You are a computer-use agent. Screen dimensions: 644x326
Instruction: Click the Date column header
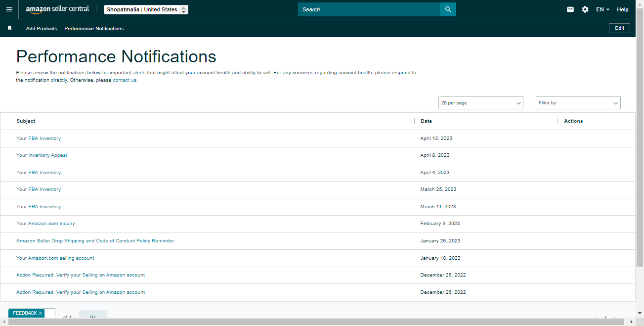pos(426,121)
